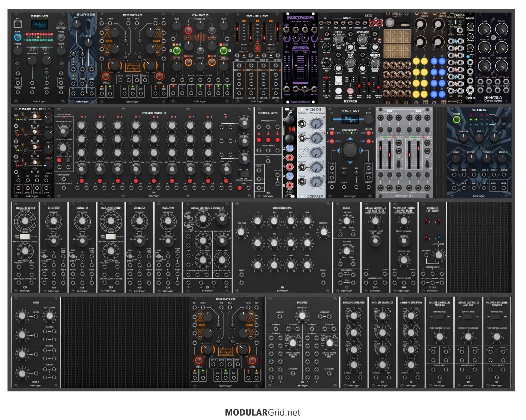Viewport: 526px width, 420px height.
Task: Click the FILTER VCA fader on IROI
Action: 326,85
